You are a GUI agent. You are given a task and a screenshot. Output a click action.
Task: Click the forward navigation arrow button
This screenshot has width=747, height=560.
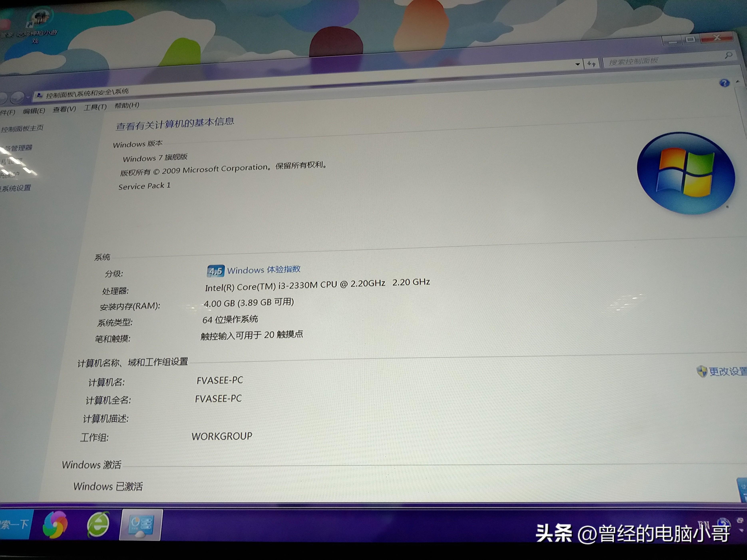pyautogui.click(x=17, y=98)
